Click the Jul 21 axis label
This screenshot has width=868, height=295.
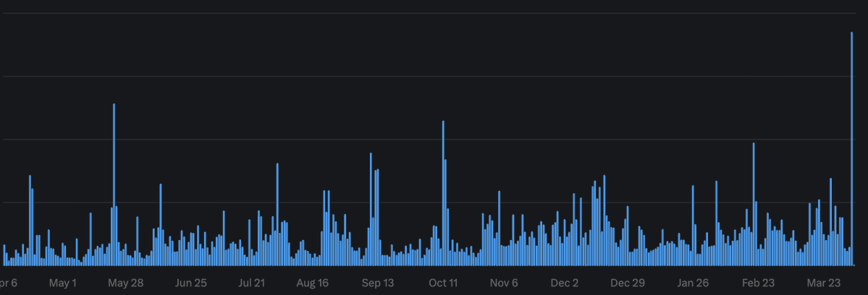252,283
